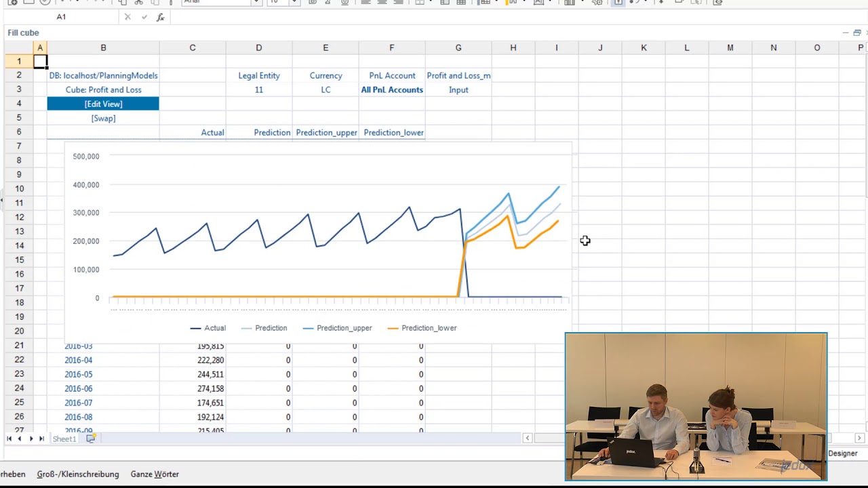Viewport: 868px width, 488px height.
Task: Select the cell with value 192,124
Action: click(193, 417)
